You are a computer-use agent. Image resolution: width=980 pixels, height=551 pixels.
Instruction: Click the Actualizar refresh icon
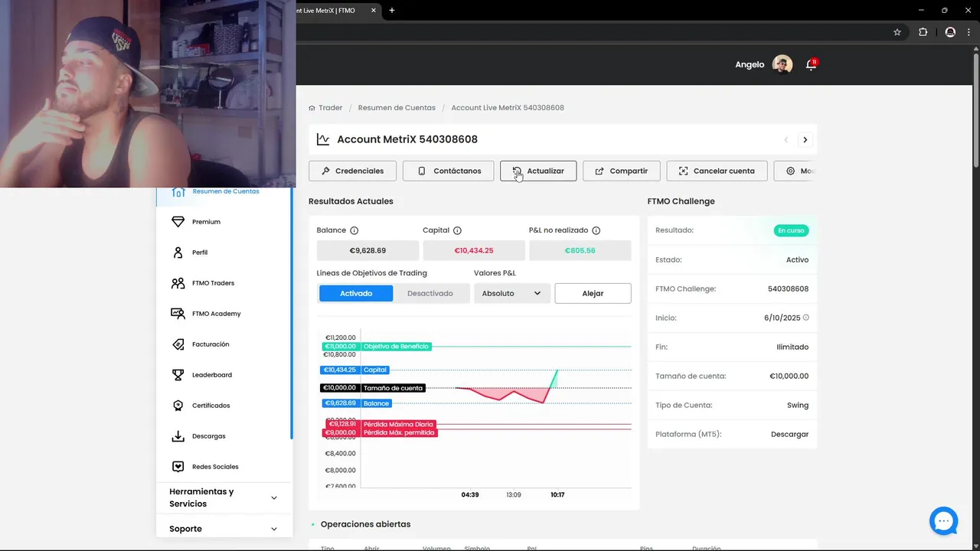(517, 171)
